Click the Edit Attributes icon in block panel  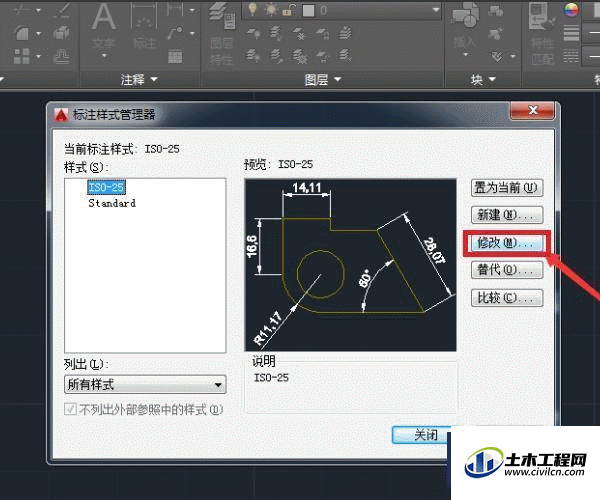pyautogui.click(x=497, y=57)
